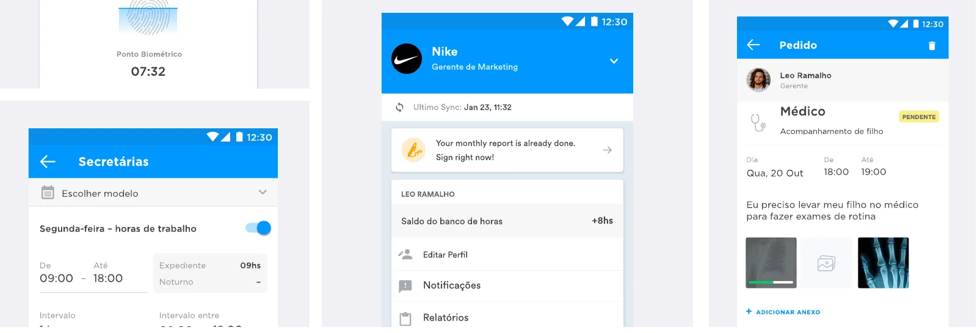The image size is (980, 333).
Task: Tap the back arrow in Pedido header
Action: (x=753, y=45)
